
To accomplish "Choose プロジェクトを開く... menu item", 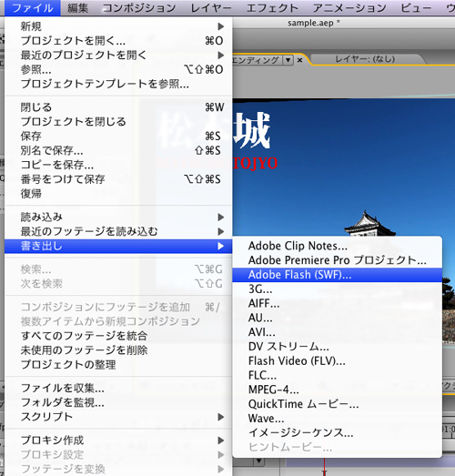I will [x=118, y=41].
